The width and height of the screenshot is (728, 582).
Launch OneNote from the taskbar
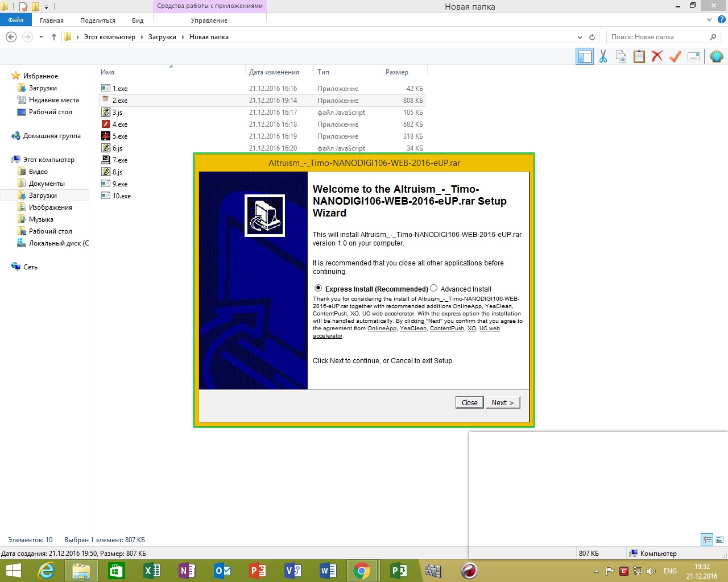187,571
